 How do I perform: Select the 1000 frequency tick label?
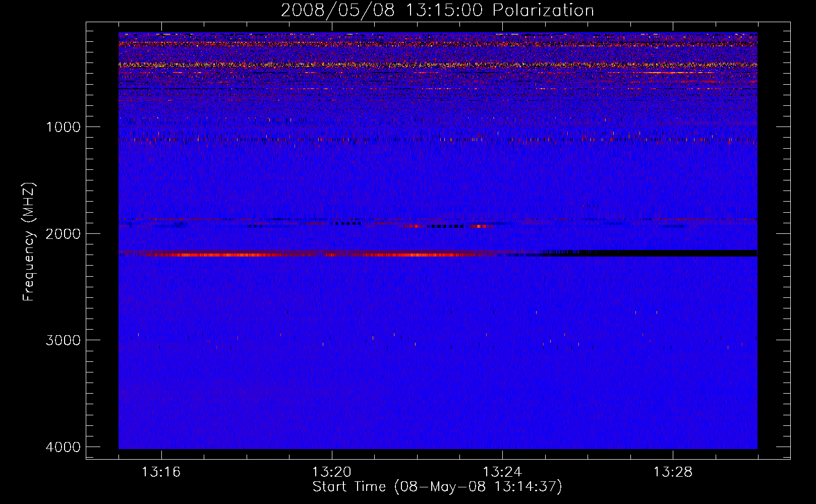point(63,127)
